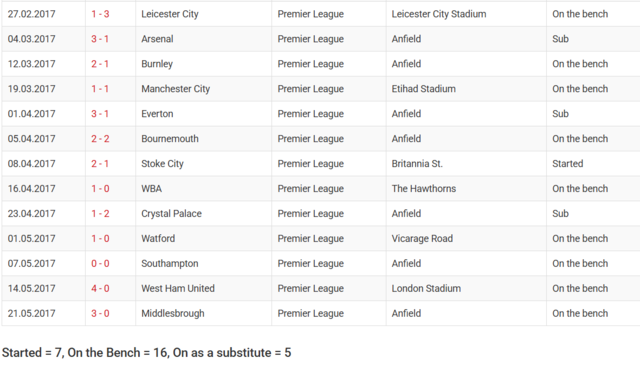Click the Vicarage Road venue

coord(422,238)
